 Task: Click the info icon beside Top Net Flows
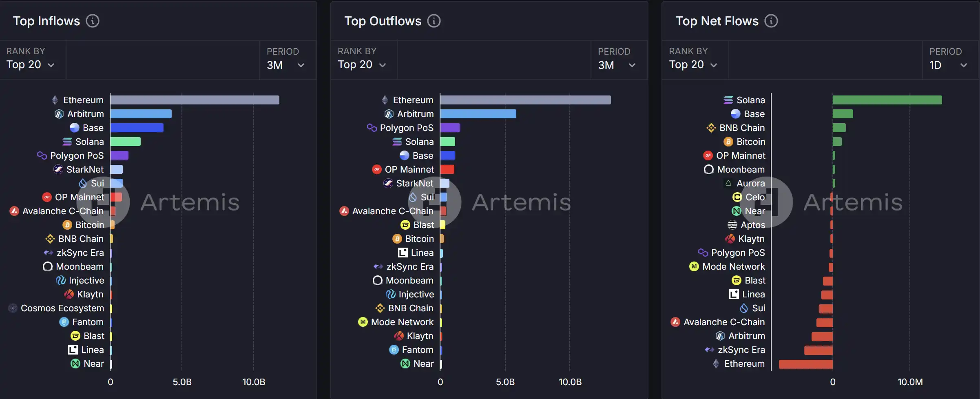771,21
